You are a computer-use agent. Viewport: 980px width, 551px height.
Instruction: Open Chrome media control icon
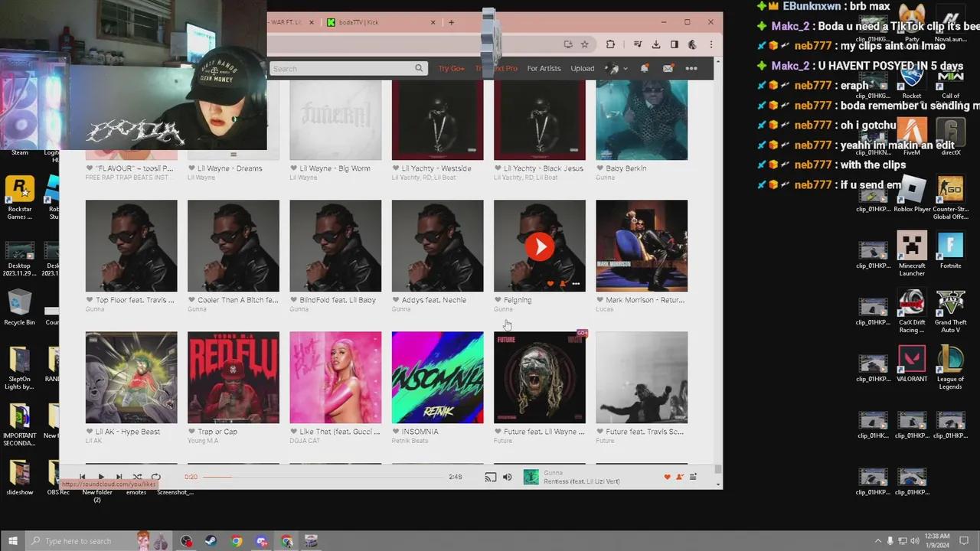point(638,44)
